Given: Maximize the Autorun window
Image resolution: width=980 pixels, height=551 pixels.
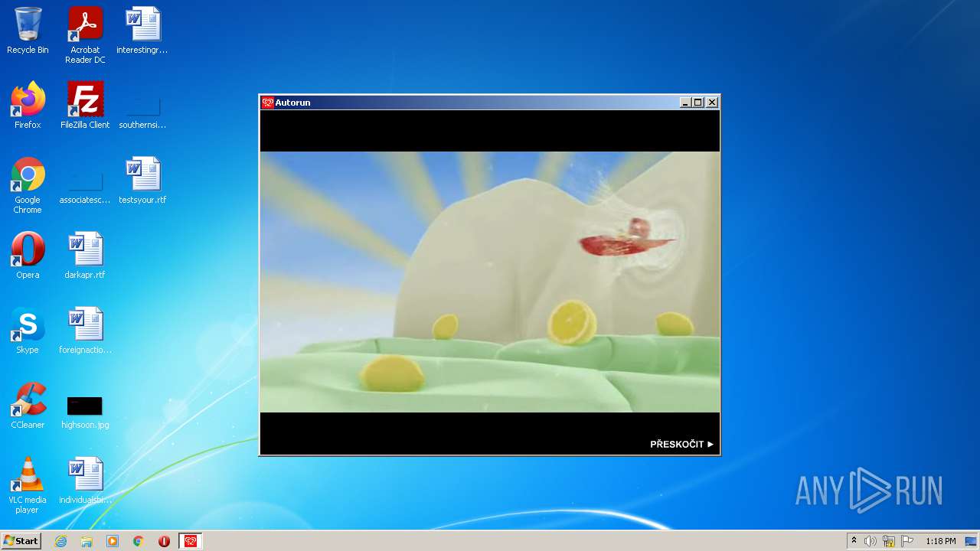Looking at the screenshot, I should (x=698, y=103).
